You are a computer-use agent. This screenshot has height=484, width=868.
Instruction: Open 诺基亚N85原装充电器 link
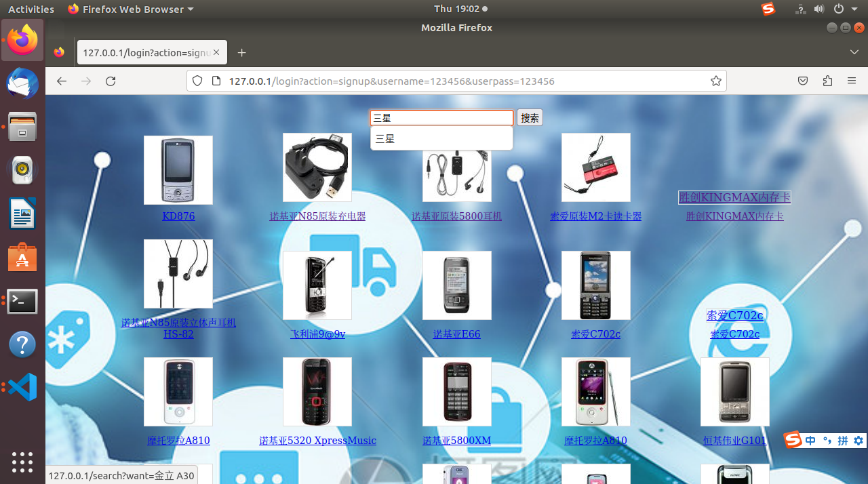(x=317, y=216)
